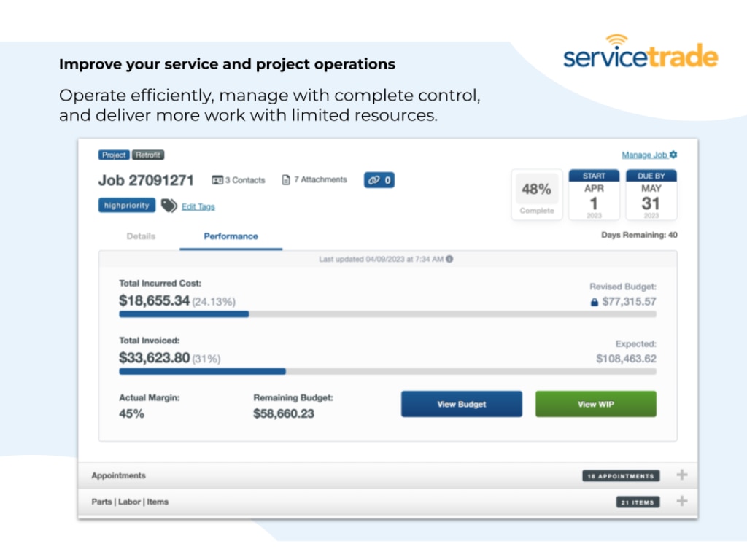Click the Total Incurred Cost progress bar
This screenshot has width=747, height=560.
[x=387, y=314]
